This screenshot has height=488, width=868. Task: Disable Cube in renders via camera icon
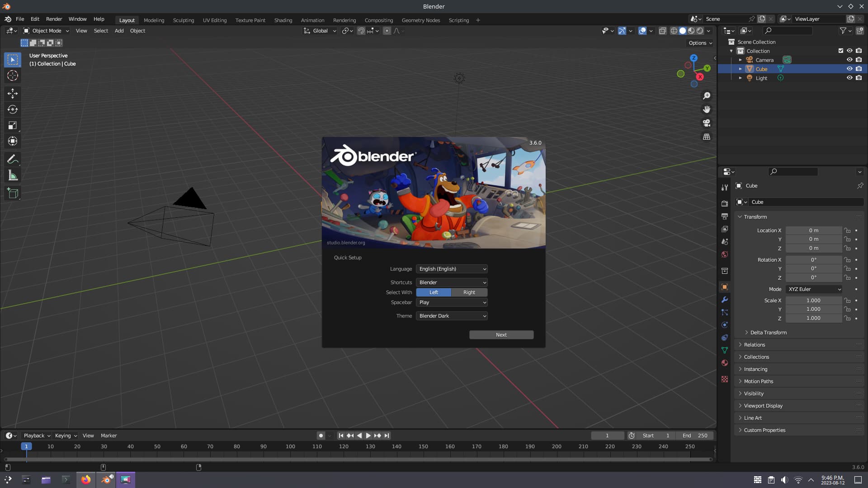pos(859,69)
